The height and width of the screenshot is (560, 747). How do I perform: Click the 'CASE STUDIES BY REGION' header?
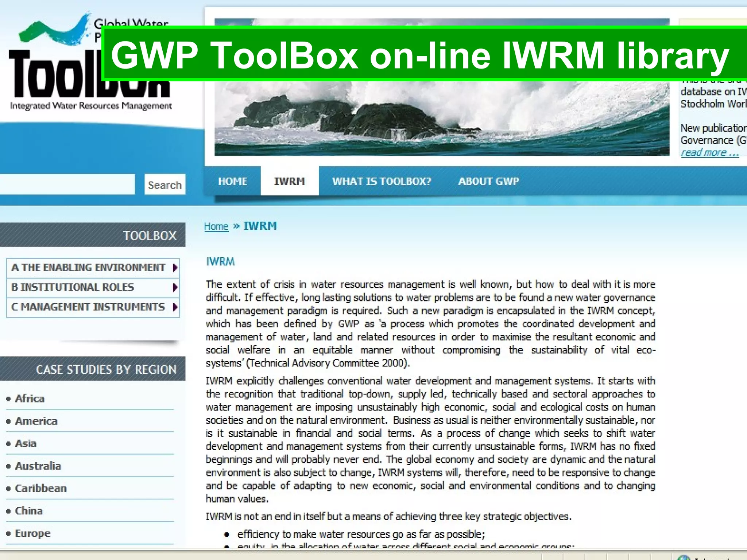[93, 369]
